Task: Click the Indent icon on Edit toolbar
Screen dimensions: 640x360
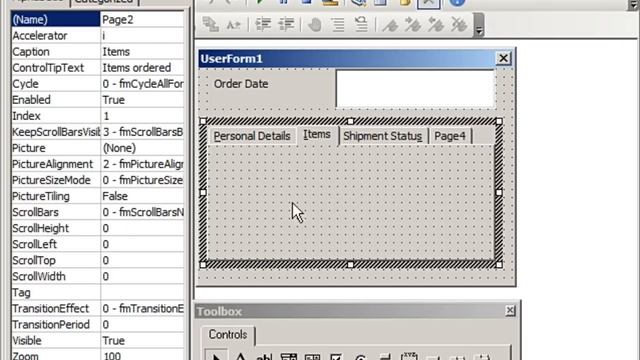Action: coord(263,24)
